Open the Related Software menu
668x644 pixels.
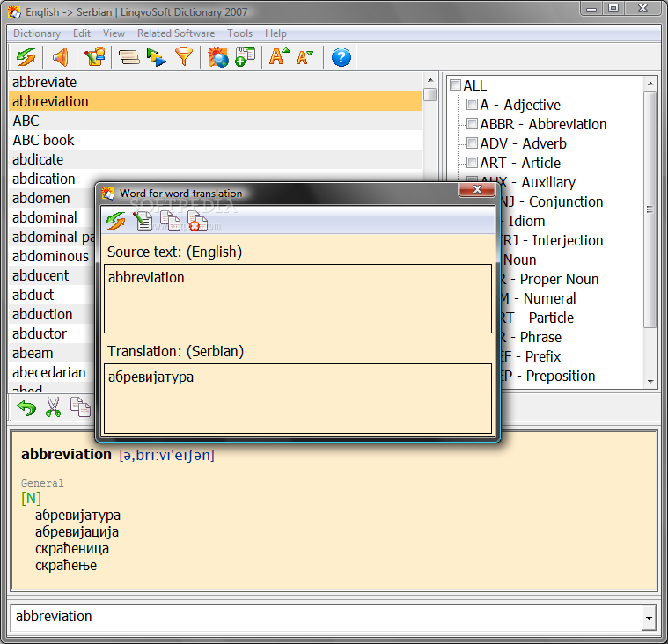click(x=176, y=33)
